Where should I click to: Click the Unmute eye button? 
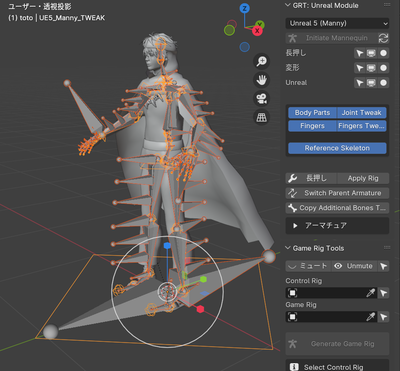click(x=354, y=266)
